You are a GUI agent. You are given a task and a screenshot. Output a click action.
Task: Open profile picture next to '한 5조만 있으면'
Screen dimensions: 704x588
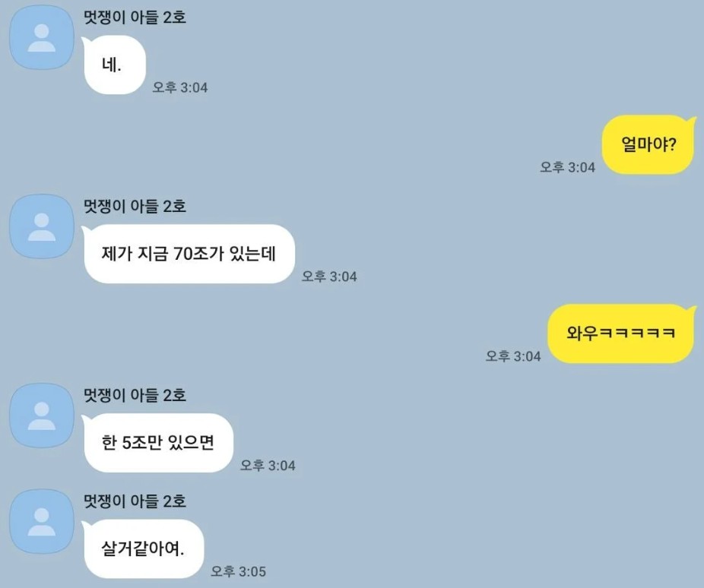tap(42, 416)
